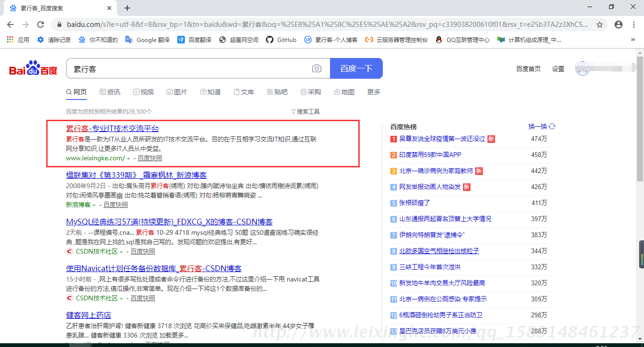Open hot topic 北京一确诊病例为家庭教师

click(x=436, y=171)
